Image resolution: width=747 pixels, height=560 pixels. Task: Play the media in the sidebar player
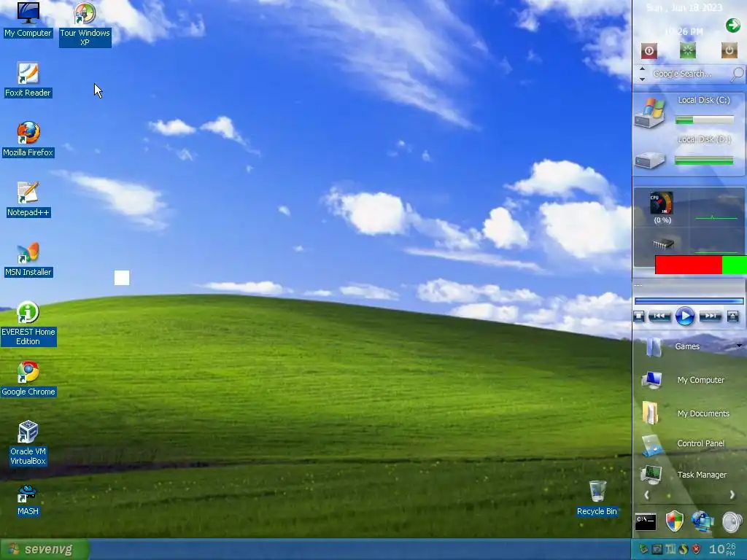(684, 316)
